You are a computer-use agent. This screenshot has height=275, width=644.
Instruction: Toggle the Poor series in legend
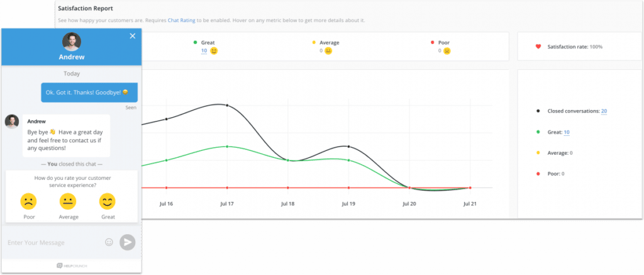[538, 174]
